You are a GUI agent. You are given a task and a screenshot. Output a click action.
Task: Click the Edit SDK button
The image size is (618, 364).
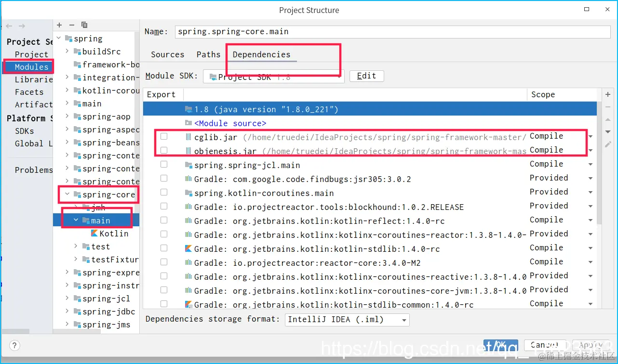[366, 76]
